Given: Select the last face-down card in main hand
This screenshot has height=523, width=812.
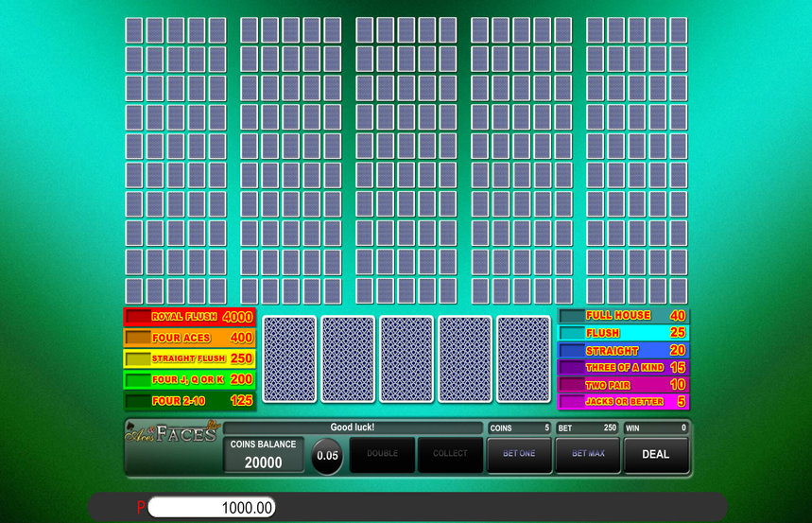Looking at the screenshot, I should click(x=524, y=359).
